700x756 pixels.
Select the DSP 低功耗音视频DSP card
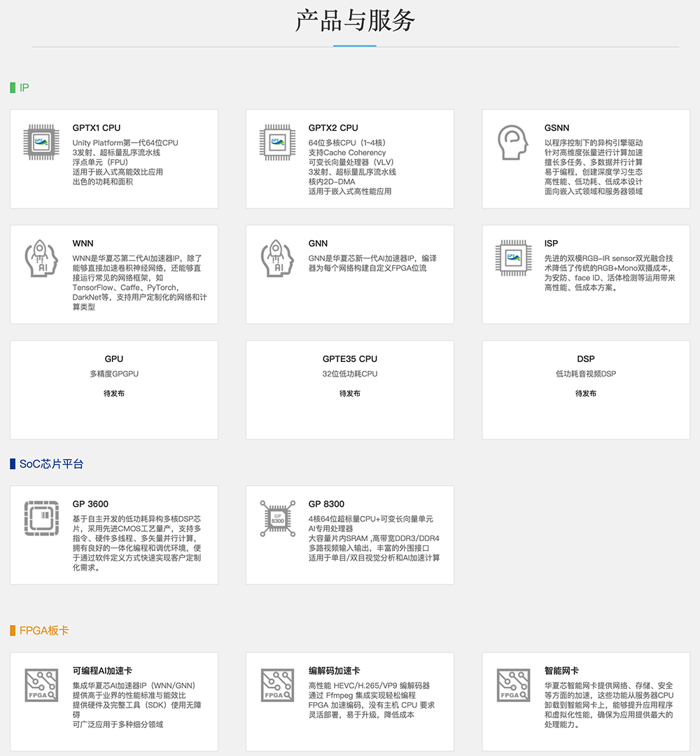585,389
